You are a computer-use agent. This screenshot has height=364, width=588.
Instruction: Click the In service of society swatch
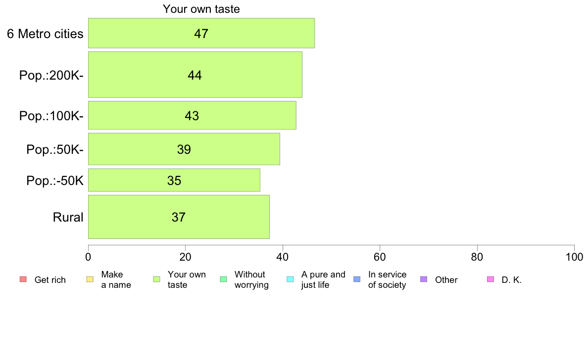tap(357, 279)
